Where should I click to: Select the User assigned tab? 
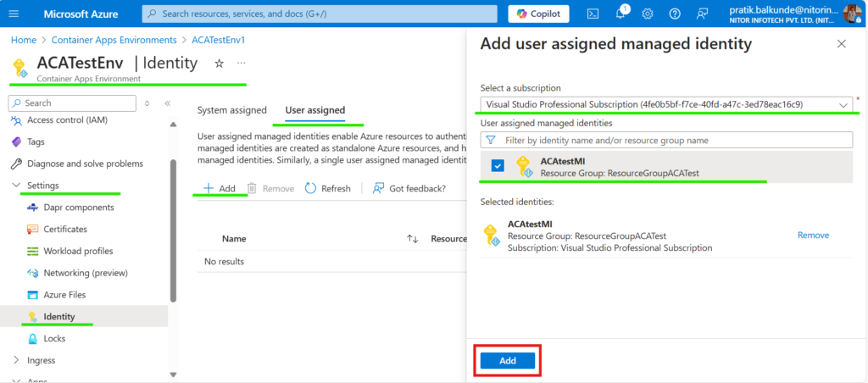pyautogui.click(x=315, y=110)
